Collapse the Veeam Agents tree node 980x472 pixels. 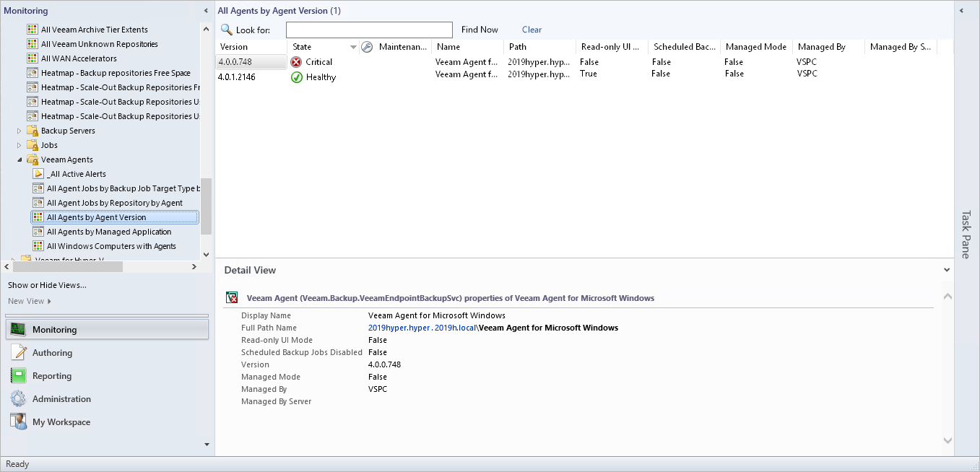point(19,159)
